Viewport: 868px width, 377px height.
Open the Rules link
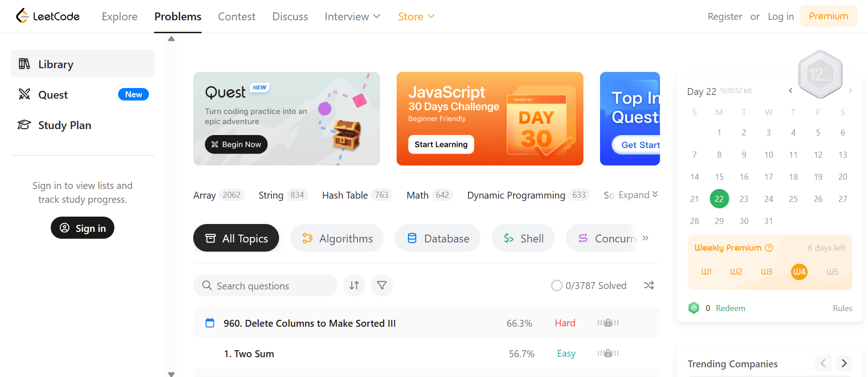tap(843, 308)
